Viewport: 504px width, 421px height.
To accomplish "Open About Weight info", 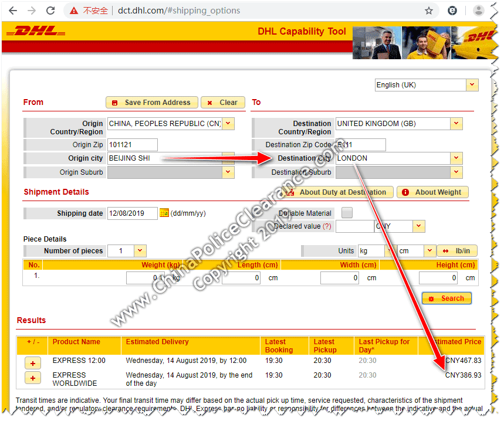I will click(x=432, y=192).
